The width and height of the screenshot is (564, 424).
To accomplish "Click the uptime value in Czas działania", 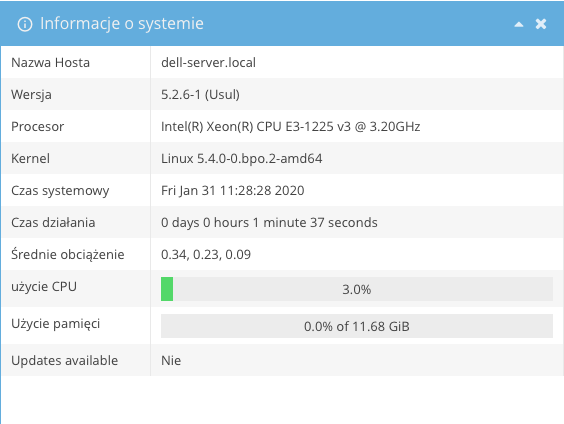I will (x=269, y=223).
